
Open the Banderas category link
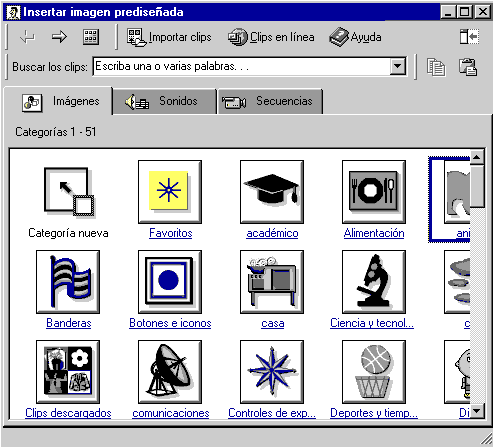pos(69,323)
